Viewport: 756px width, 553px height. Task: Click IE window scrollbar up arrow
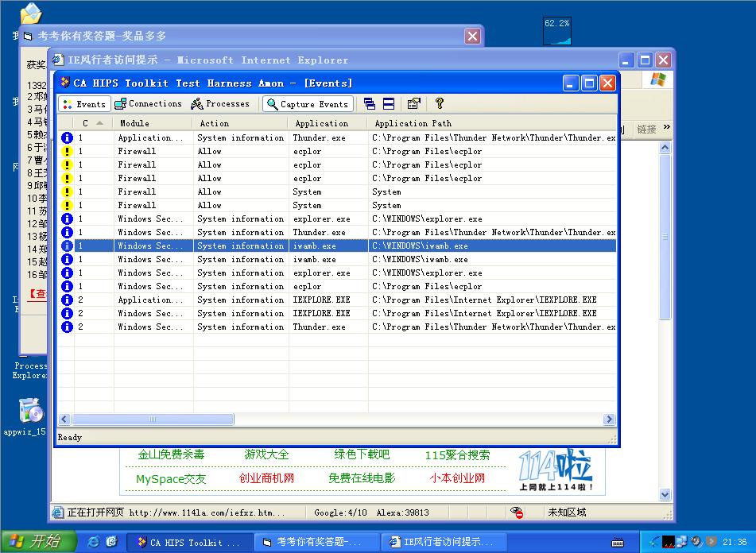pyautogui.click(x=665, y=148)
